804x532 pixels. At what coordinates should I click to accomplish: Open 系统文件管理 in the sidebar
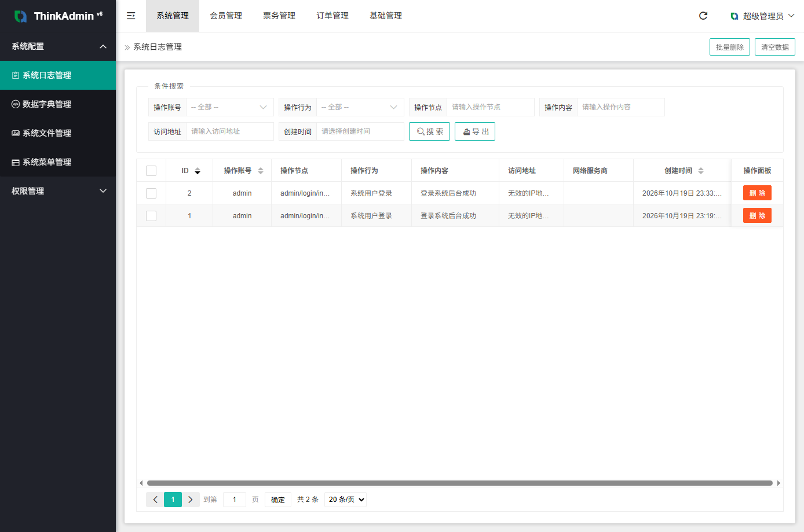click(x=58, y=133)
